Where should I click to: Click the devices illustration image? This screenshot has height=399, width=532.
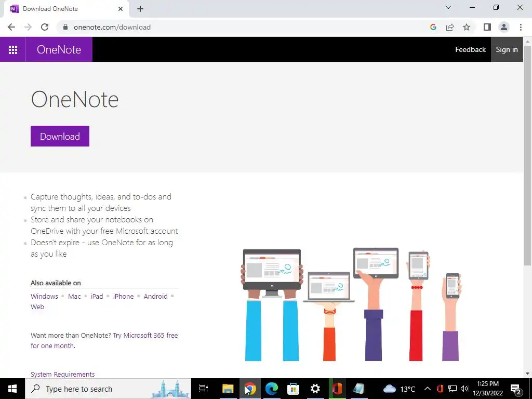pos(351,304)
